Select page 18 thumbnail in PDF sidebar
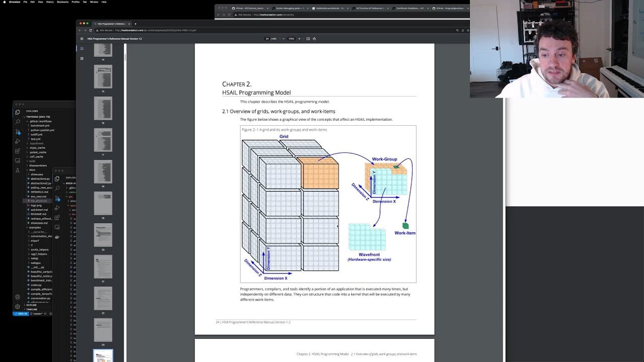 103,171
